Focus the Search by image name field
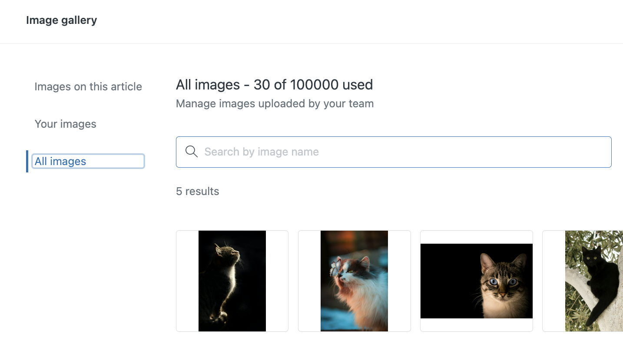 point(400,152)
